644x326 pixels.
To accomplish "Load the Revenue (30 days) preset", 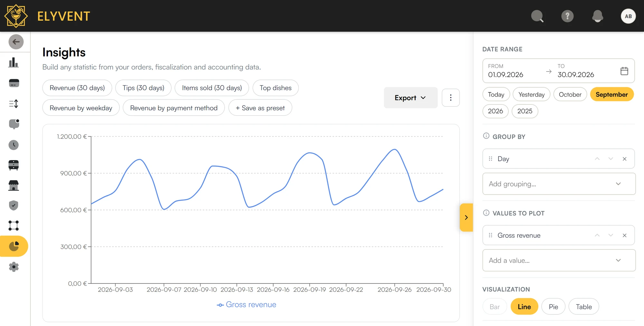I will 77,88.
